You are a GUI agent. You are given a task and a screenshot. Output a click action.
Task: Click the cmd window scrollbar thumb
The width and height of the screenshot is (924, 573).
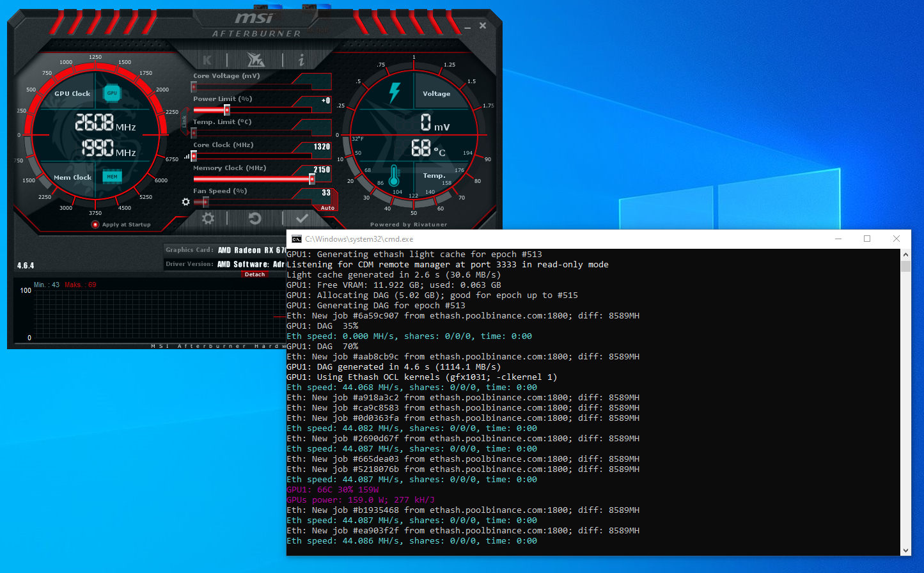[905, 266]
